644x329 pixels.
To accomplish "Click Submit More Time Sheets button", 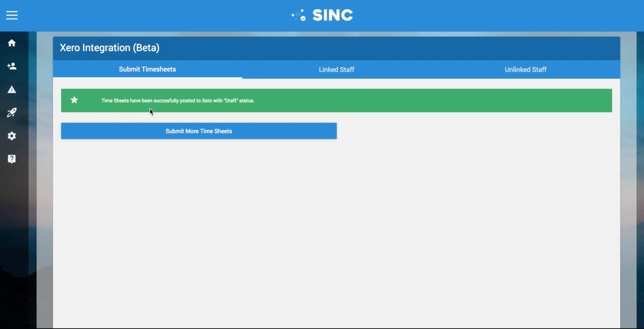I will tap(199, 131).
